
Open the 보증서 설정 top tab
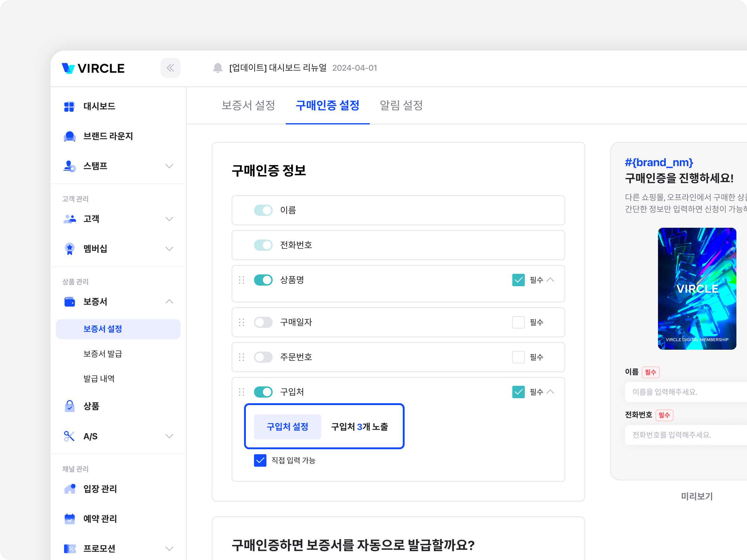248,105
